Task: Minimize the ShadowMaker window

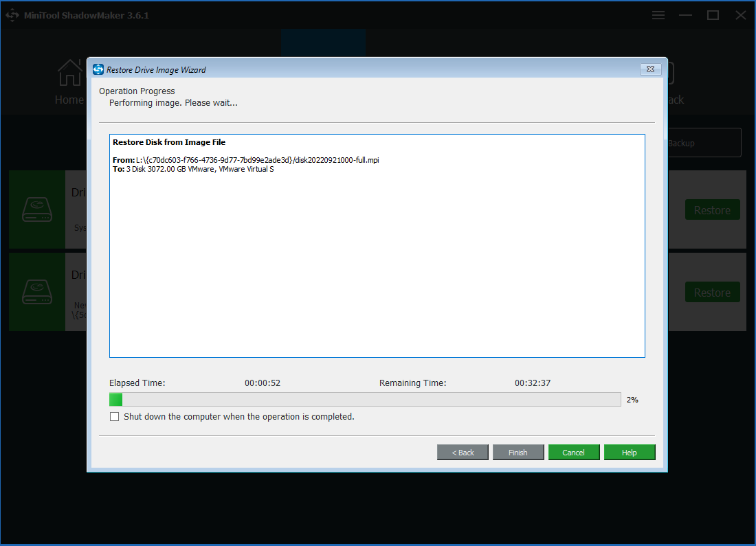Action: pos(685,15)
